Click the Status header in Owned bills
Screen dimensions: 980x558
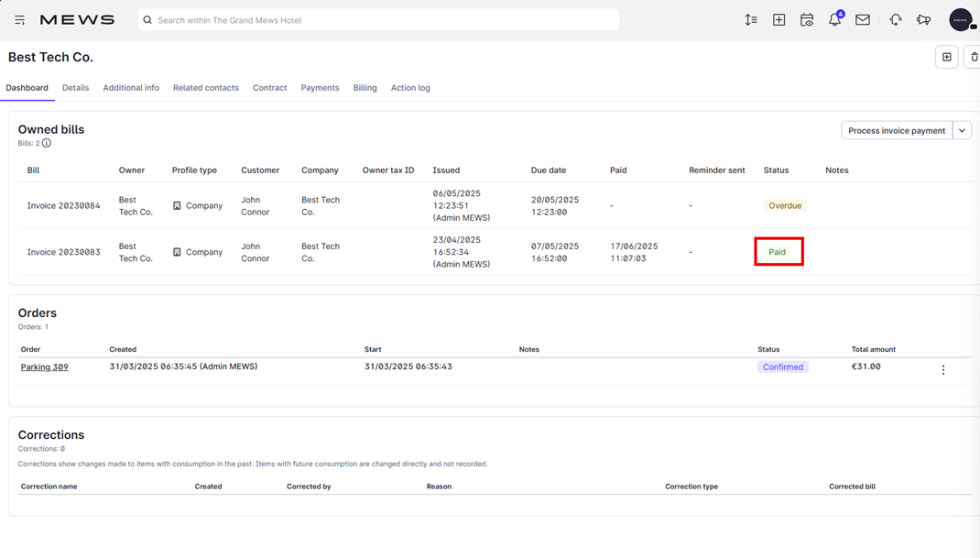pyautogui.click(x=776, y=170)
